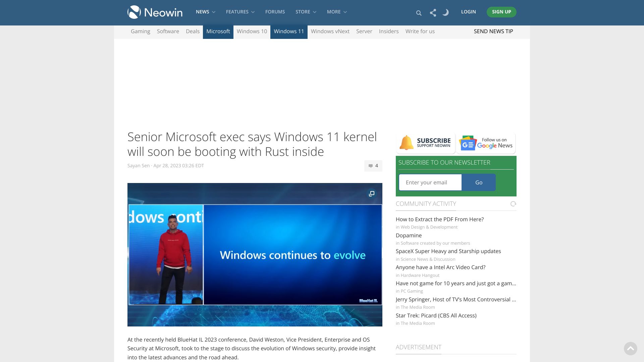Open the share icon in header
Viewport: 644px width, 362px height.
(x=433, y=13)
